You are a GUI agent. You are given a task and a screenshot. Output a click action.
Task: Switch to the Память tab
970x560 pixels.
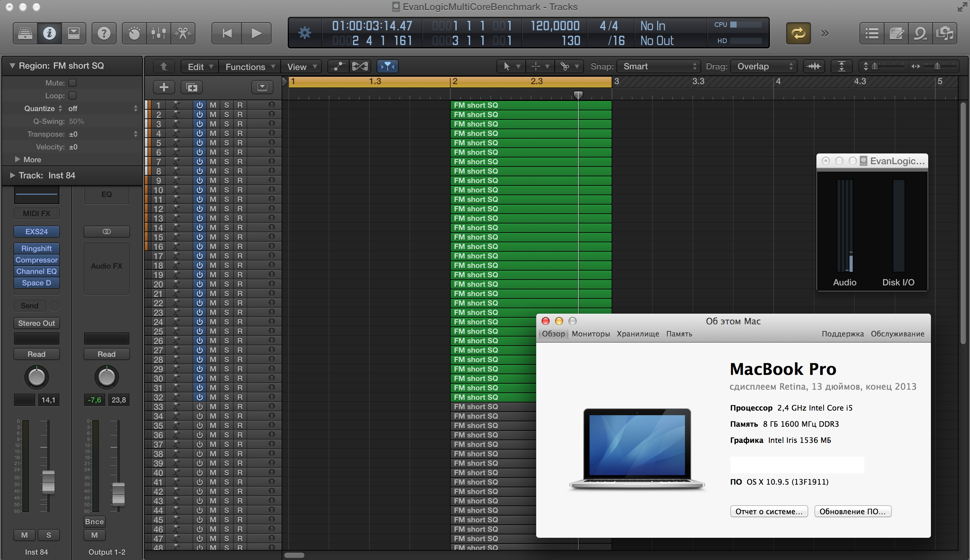[679, 334]
